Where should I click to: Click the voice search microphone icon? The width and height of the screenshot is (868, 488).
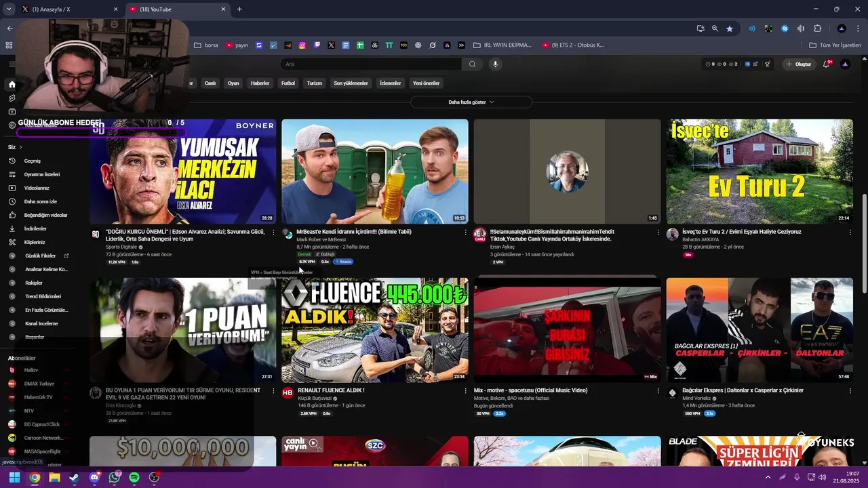[495, 64]
